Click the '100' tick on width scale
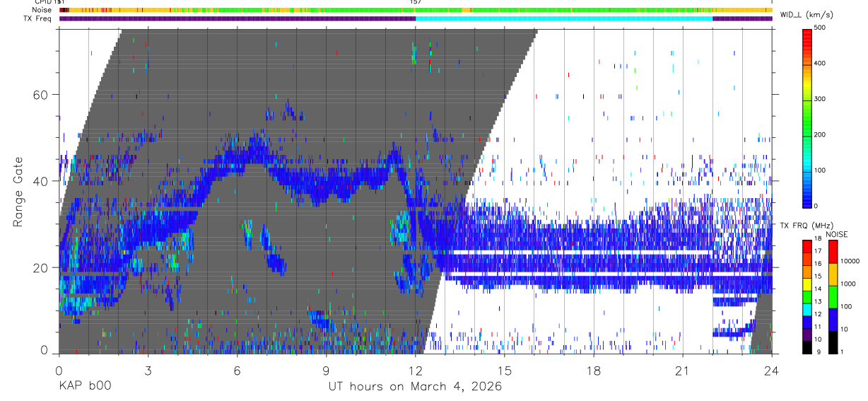The width and height of the screenshot is (868, 401). [x=820, y=170]
